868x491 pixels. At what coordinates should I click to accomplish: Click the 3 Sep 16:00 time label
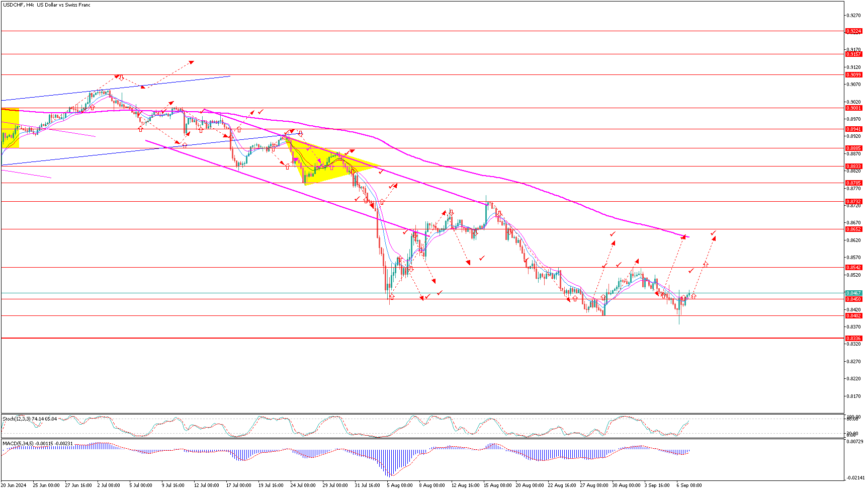(657, 485)
